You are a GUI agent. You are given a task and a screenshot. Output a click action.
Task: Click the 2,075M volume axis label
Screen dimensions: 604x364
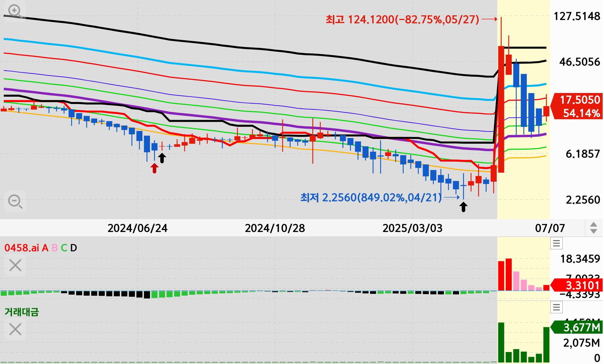click(581, 343)
